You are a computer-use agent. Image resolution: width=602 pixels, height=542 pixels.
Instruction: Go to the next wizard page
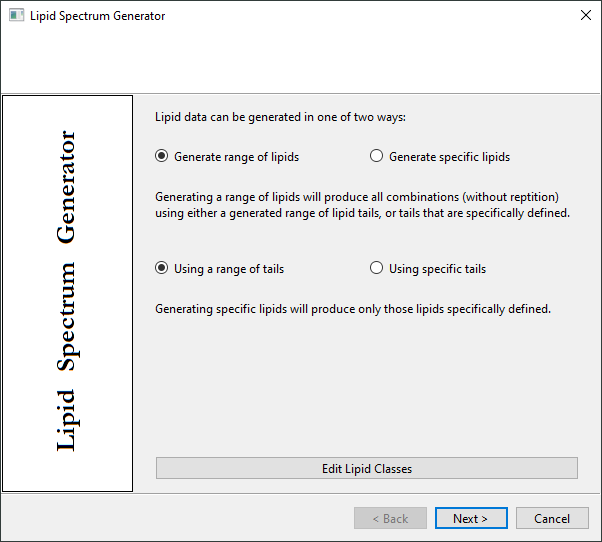[471, 518]
